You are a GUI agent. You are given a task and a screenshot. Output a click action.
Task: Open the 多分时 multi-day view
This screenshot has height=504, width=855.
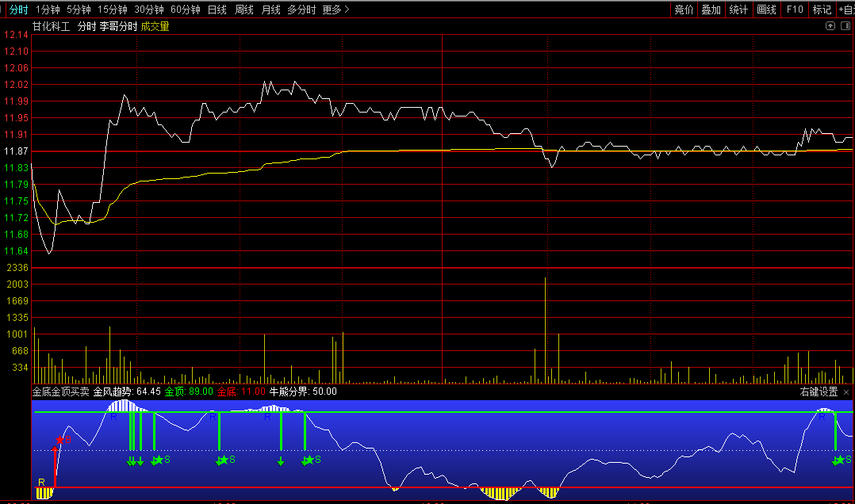301,10
